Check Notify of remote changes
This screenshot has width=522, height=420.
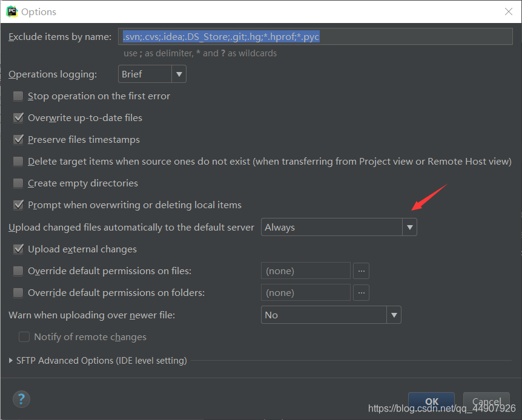(24, 337)
